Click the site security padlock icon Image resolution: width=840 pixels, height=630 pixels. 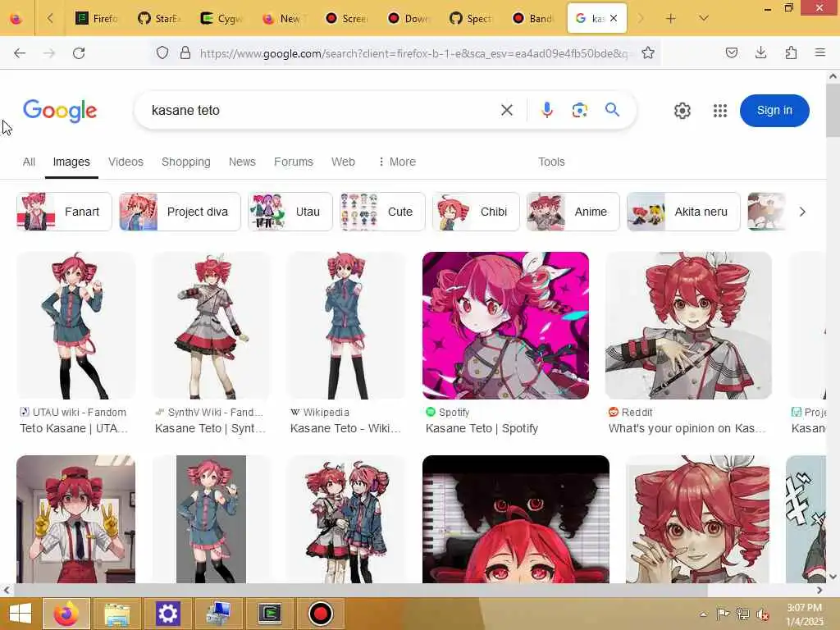(x=185, y=52)
